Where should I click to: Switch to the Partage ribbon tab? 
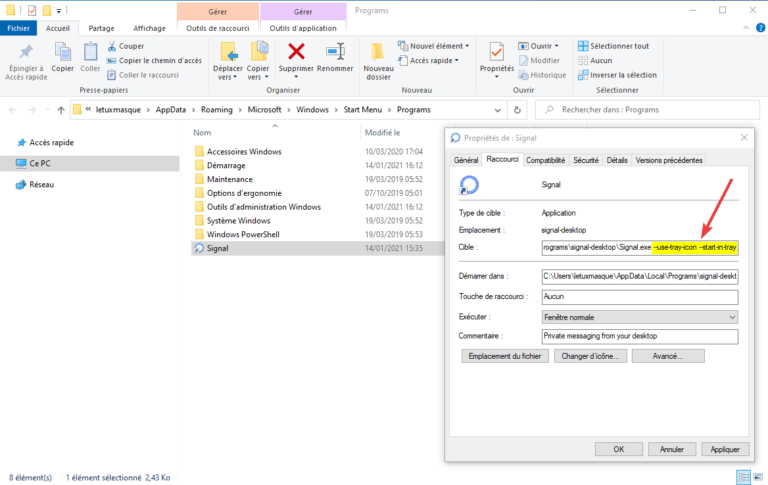(101, 28)
